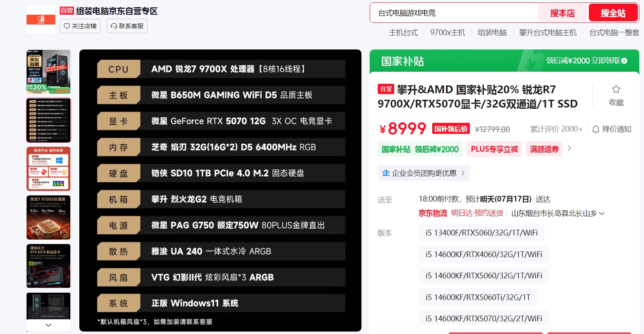
Task: Open the 锐龙7 9700X处理器 thumbnail
Action: (x=49, y=217)
